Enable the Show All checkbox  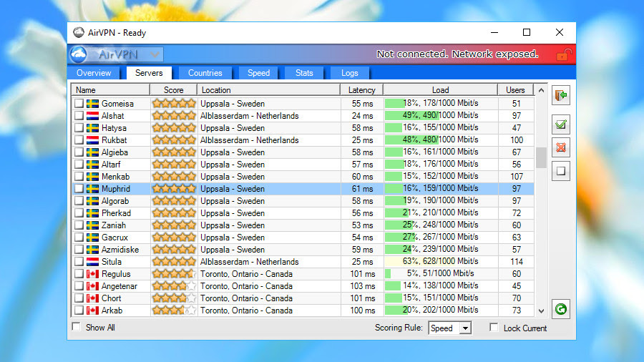coord(77,327)
